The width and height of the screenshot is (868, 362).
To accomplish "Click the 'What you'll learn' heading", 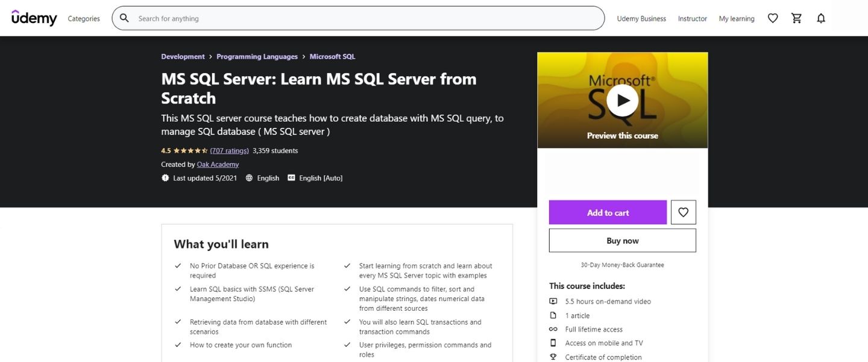I will pos(221,244).
